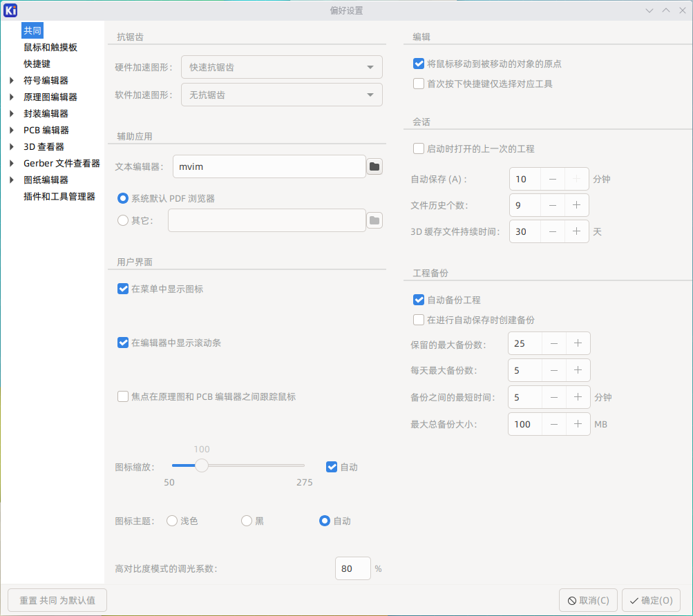
Task: Open 插件和工具管理器 settings page
Action: coord(59,196)
